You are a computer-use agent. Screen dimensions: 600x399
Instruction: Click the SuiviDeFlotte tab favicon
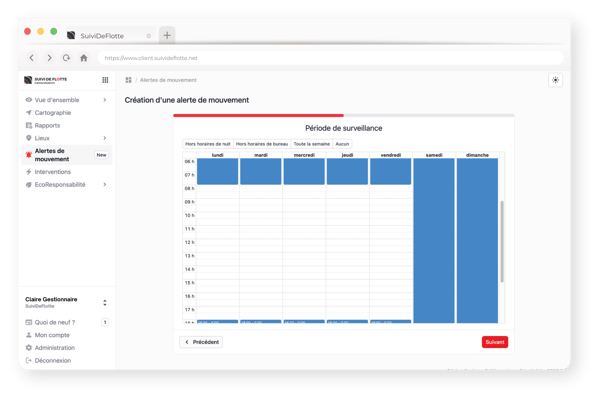[x=71, y=36]
